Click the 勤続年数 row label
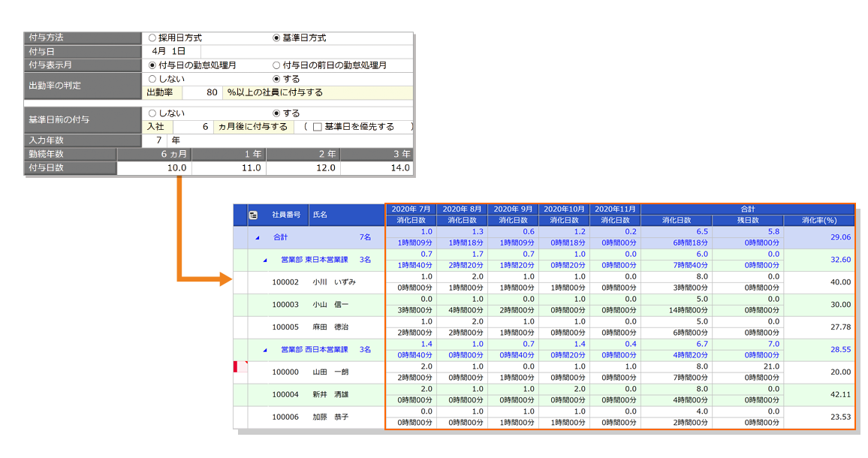 tap(71, 154)
